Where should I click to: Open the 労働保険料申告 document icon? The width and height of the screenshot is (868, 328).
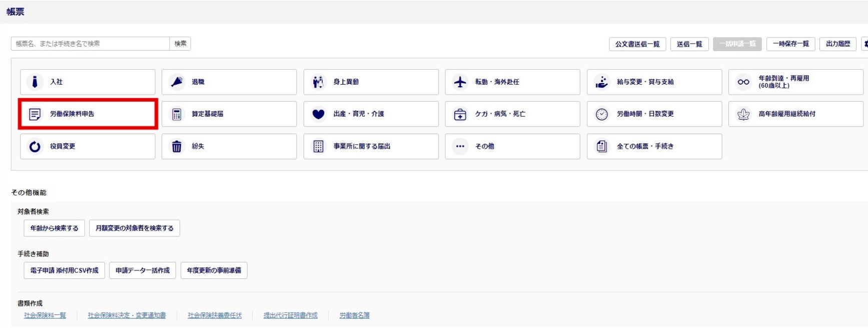(35, 114)
